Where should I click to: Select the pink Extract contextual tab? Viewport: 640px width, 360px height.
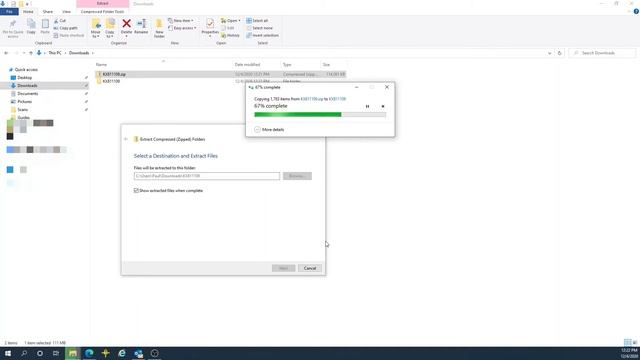102,4
